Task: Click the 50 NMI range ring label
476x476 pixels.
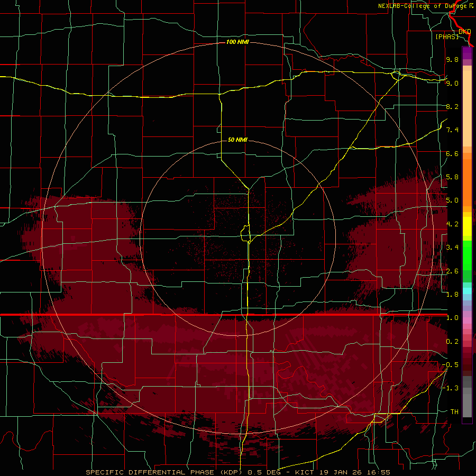Action: 237,140
